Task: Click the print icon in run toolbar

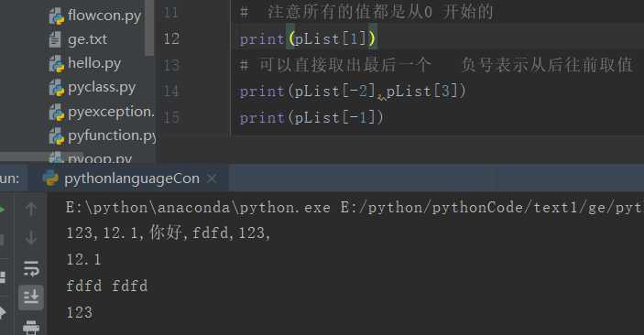Action: tap(31, 328)
